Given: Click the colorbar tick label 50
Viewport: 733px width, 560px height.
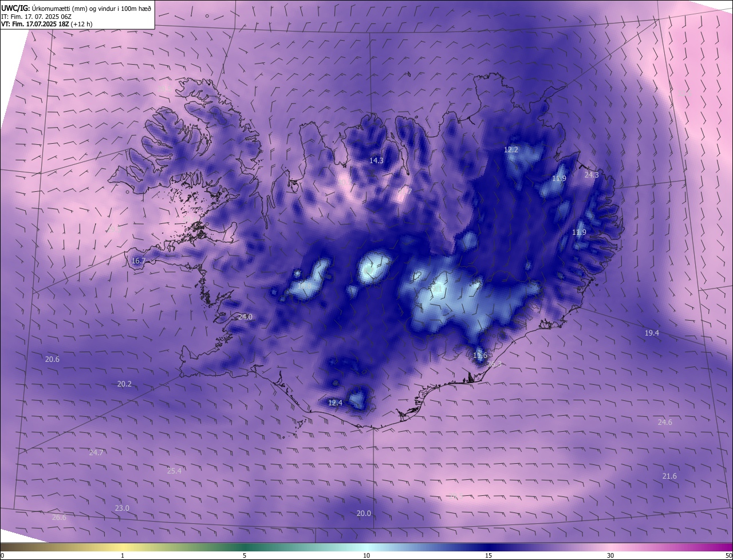Looking at the screenshot, I should [x=728, y=555].
